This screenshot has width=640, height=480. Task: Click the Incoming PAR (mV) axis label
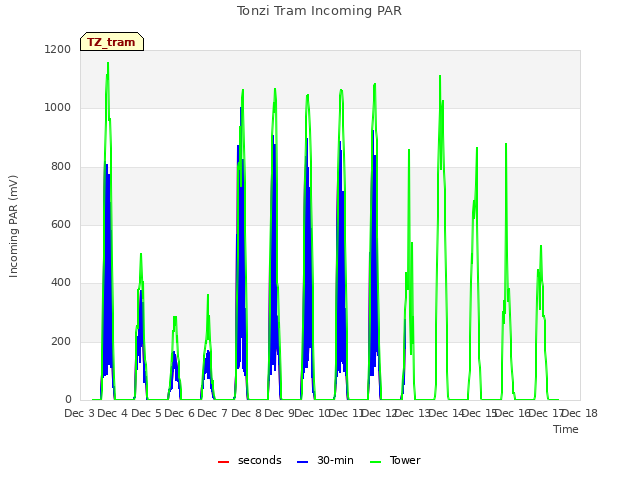click(x=13, y=227)
